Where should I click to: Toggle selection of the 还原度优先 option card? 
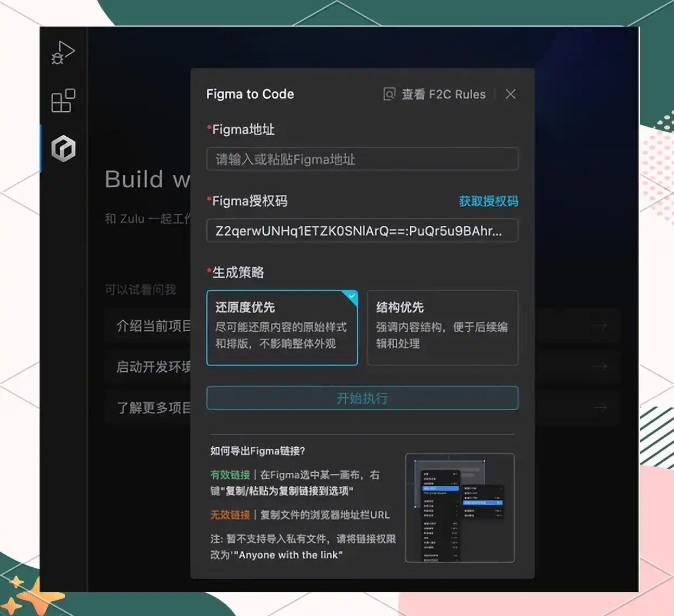click(x=282, y=327)
